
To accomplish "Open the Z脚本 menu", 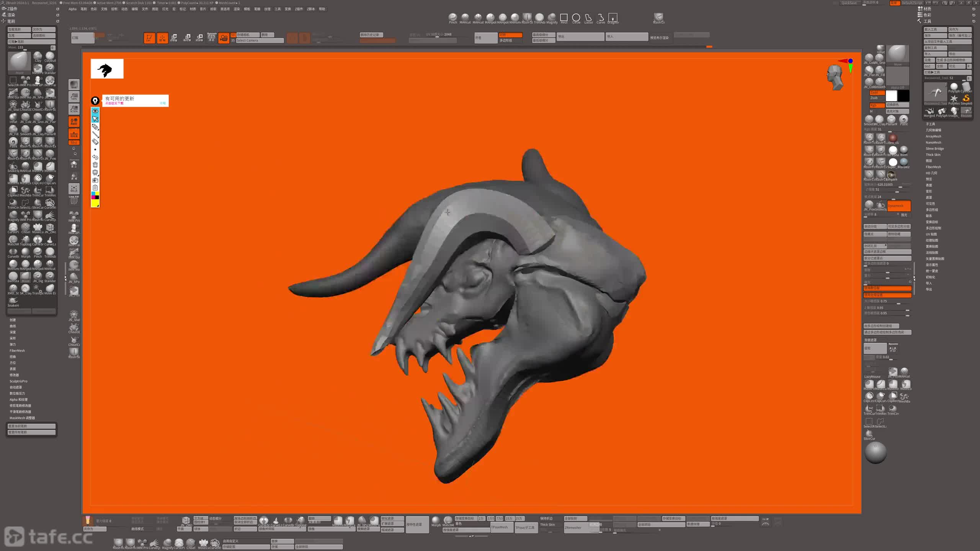I will pos(310,9).
